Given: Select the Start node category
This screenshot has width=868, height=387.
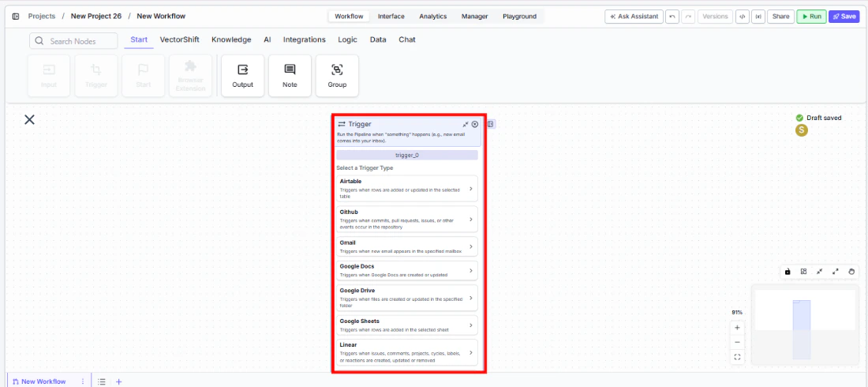Looking at the screenshot, I should 139,40.
